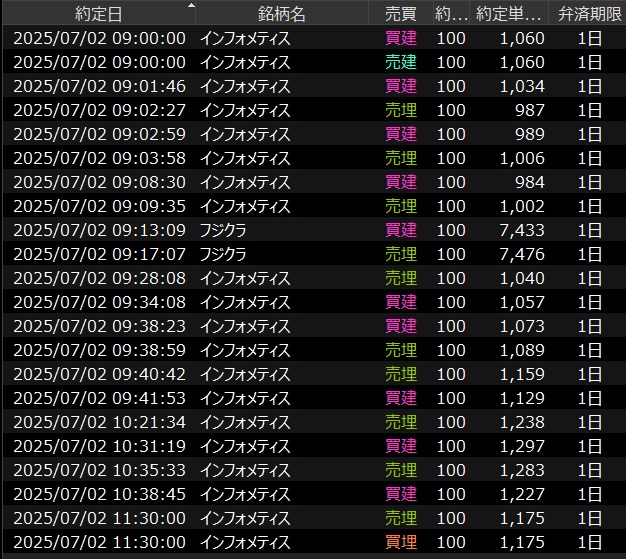626x559 pixels.
Task: Click 買建 in the 10:38:45 row
Action: coord(401,494)
